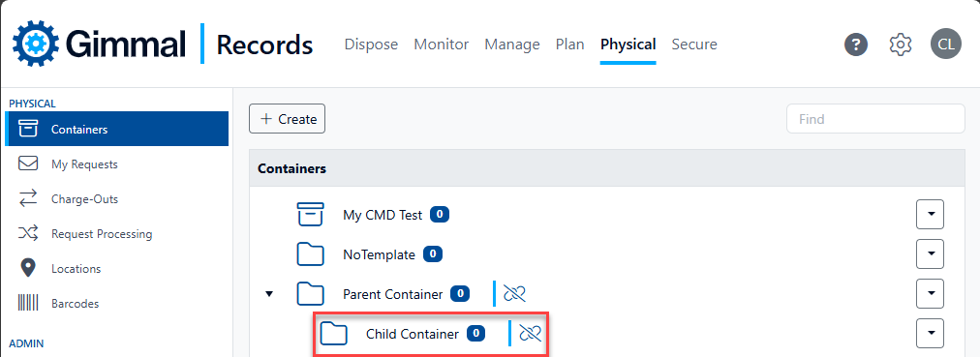The height and width of the screenshot is (357, 980).
Task: Collapse the Parent Container tree node
Action: [x=269, y=293]
